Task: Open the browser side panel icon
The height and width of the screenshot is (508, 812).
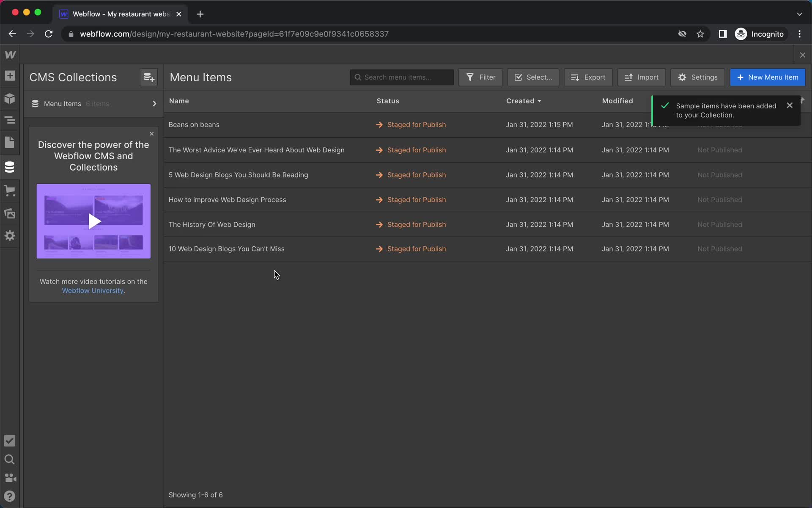Action: coord(722,34)
